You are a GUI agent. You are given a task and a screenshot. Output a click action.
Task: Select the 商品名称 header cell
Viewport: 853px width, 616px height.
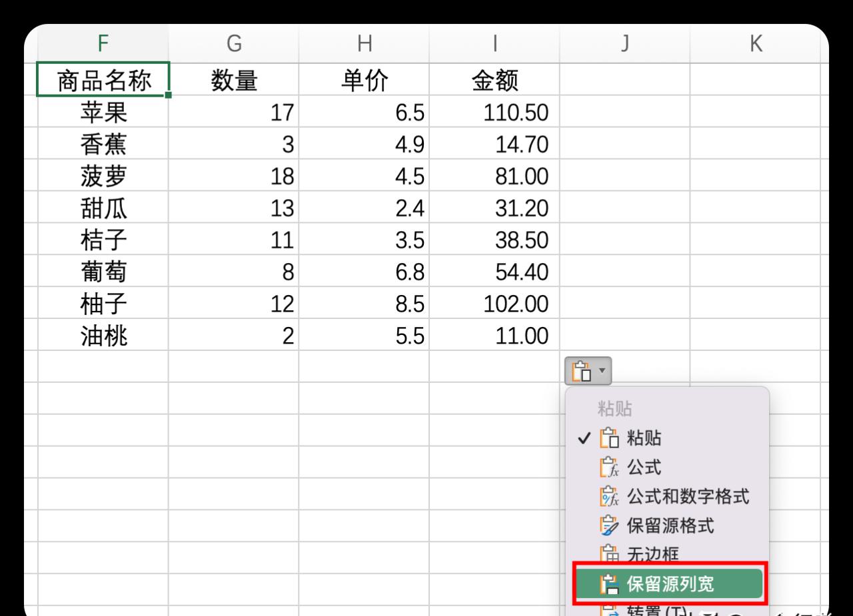[103, 80]
